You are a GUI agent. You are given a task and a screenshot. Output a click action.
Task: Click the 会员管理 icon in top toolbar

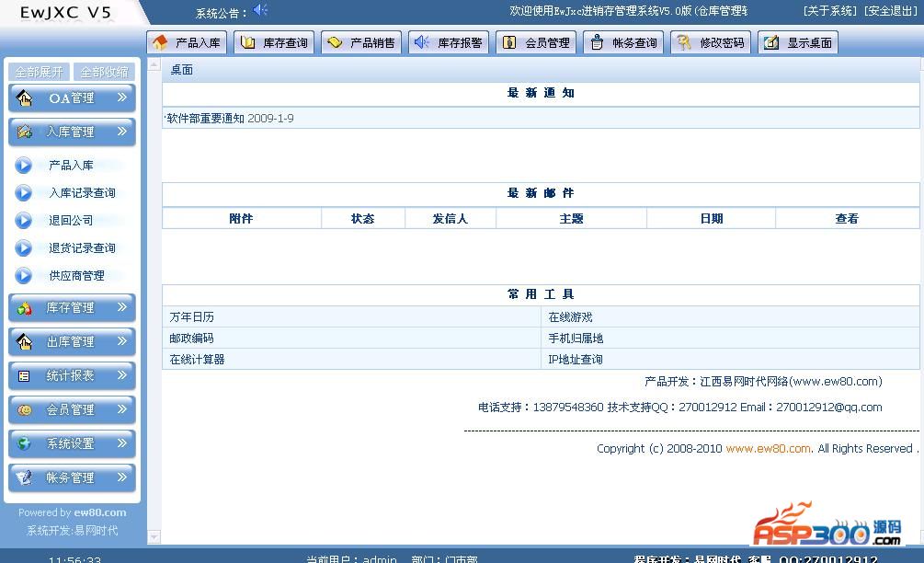(x=508, y=43)
